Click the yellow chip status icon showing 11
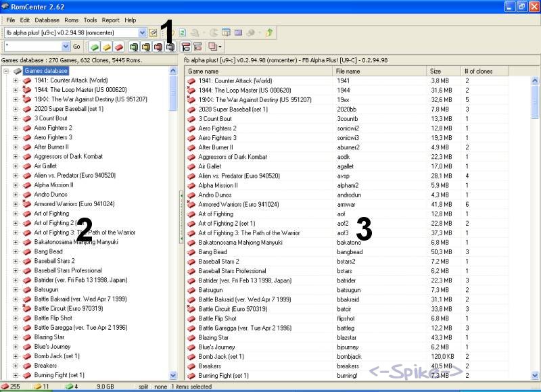541x392 pixels. pyautogui.click(x=38, y=387)
